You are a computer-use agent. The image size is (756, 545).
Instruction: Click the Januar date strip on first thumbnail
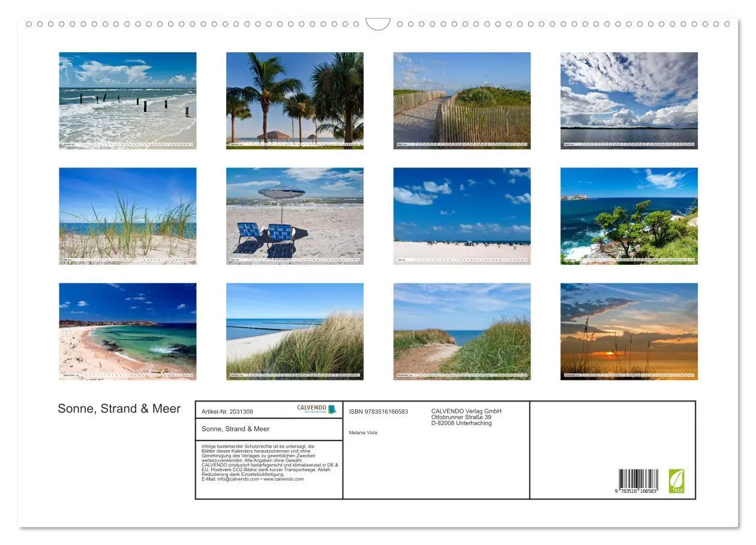pyautogui.click(x=127, y=144)
